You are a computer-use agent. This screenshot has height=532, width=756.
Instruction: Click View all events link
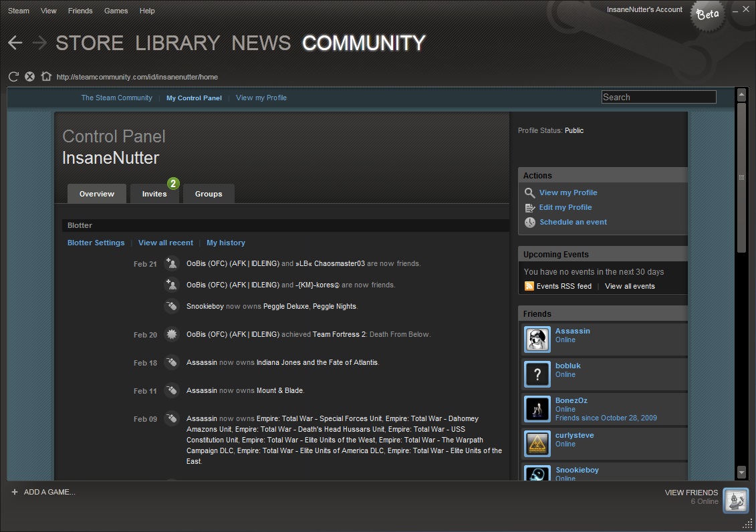pos(630,286)
